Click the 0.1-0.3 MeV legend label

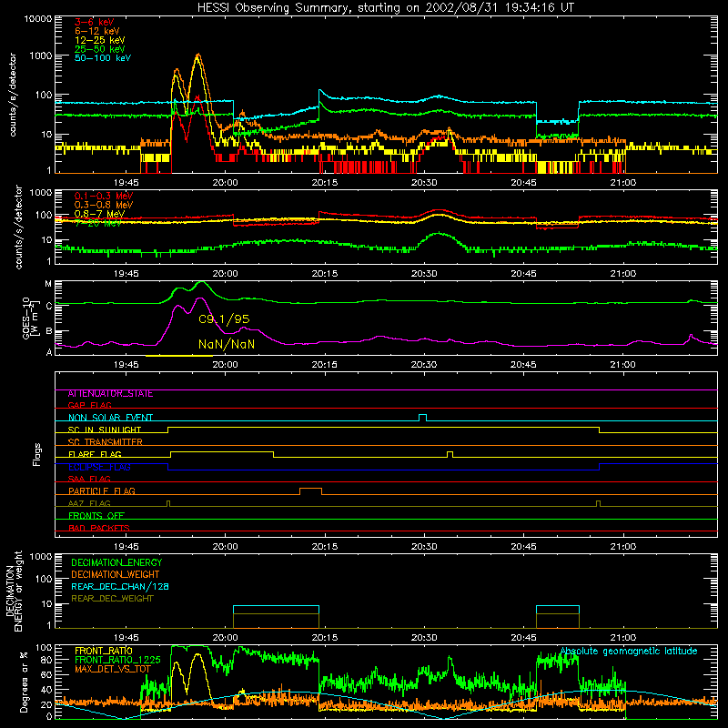104,196
